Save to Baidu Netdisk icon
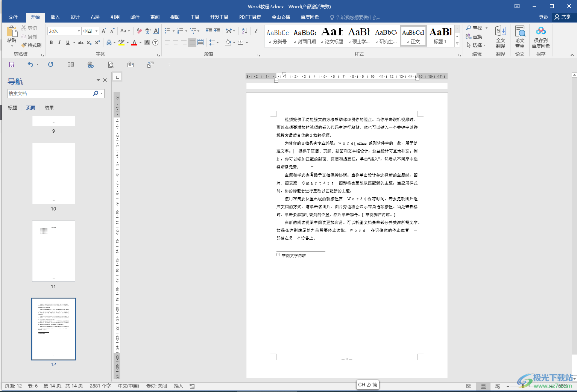The image size is (577, 392). pyautogui.click(x=541, y=37)
